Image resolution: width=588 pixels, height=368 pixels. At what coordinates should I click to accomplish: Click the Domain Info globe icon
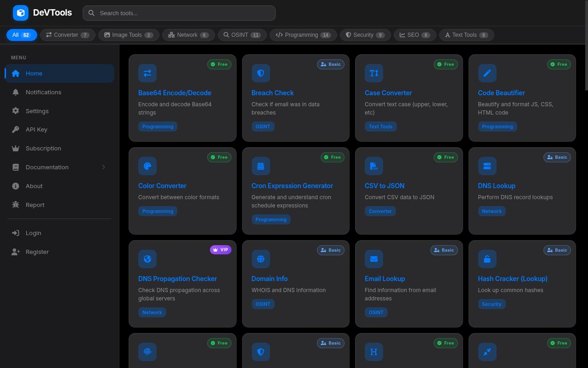[x=261, y=259]
